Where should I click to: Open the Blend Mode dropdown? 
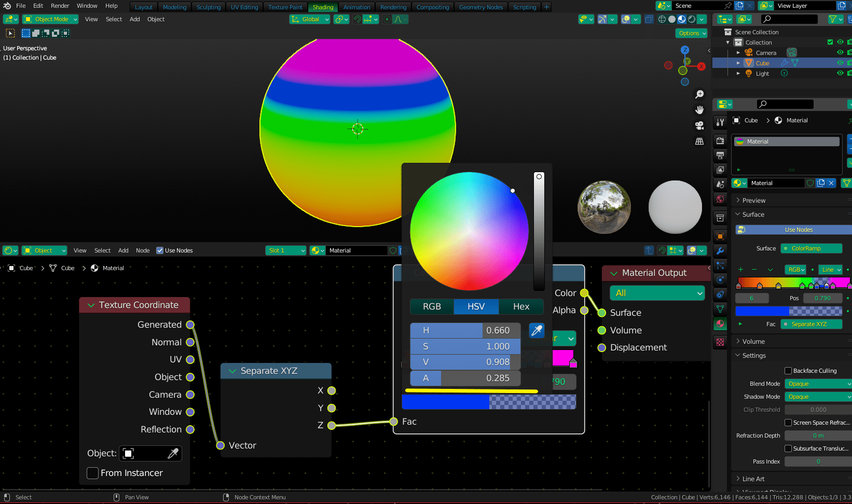(x=817, y=383)
